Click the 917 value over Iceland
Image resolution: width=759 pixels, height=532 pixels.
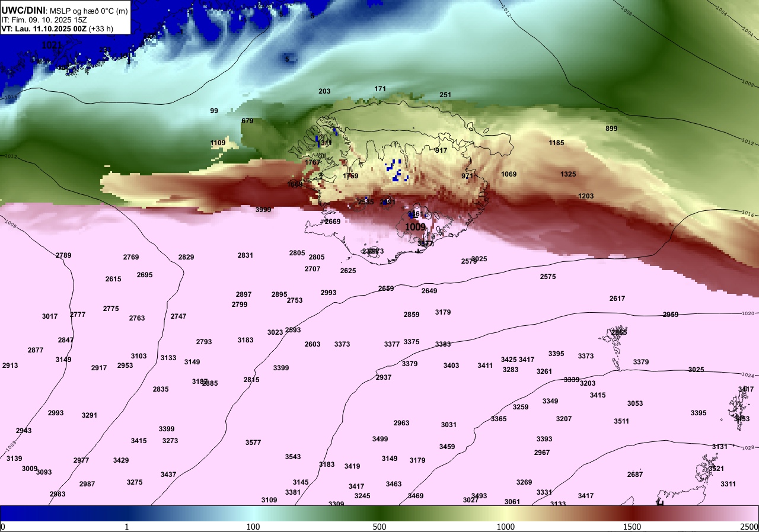441,150
